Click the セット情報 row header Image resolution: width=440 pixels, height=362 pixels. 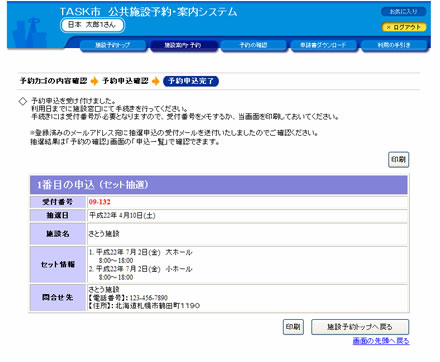(58, 265)
